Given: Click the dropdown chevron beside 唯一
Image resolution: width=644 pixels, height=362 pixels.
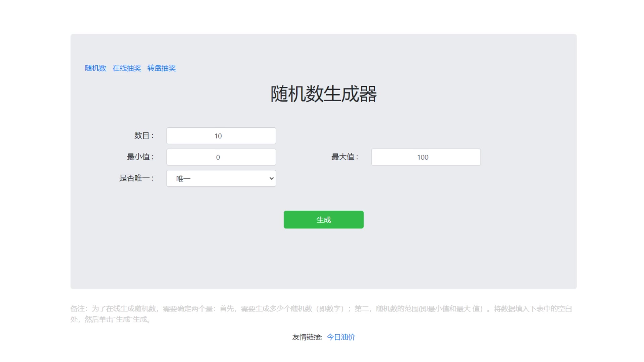Looking at the screenshot, I should click(270, 178).
